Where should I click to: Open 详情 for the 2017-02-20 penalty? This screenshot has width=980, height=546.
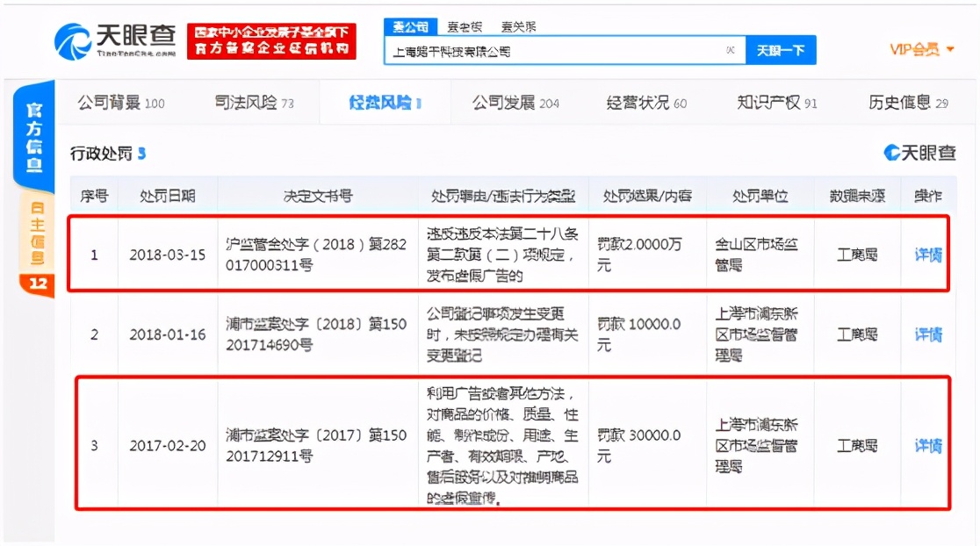click(927, 445)
